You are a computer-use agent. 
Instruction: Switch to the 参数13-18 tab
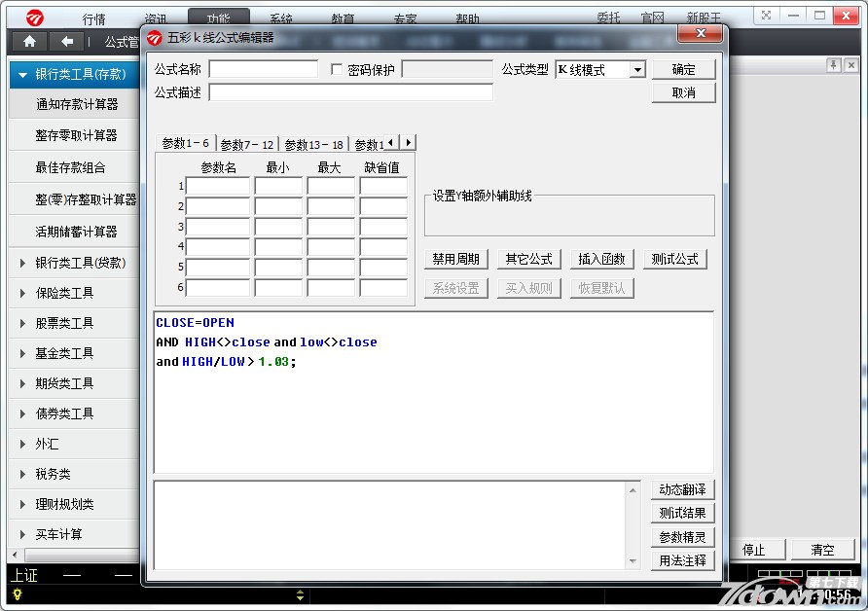[x=314, y=145]
